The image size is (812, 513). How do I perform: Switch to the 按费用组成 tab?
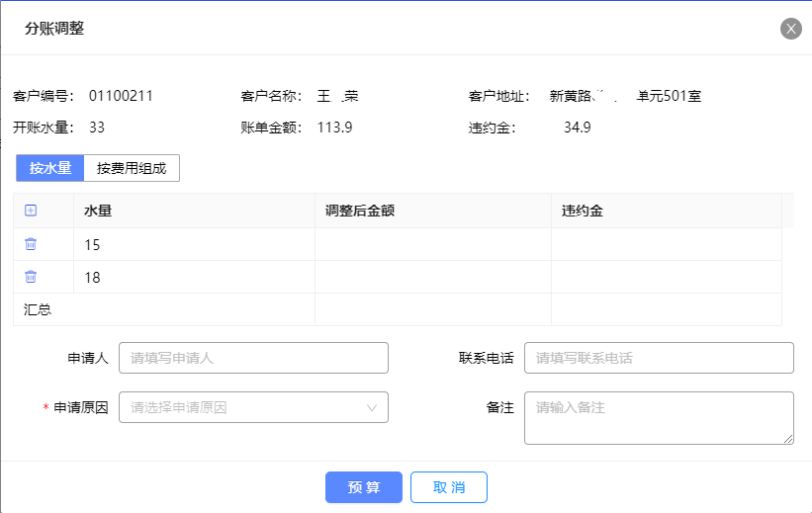tap(132, 168)
